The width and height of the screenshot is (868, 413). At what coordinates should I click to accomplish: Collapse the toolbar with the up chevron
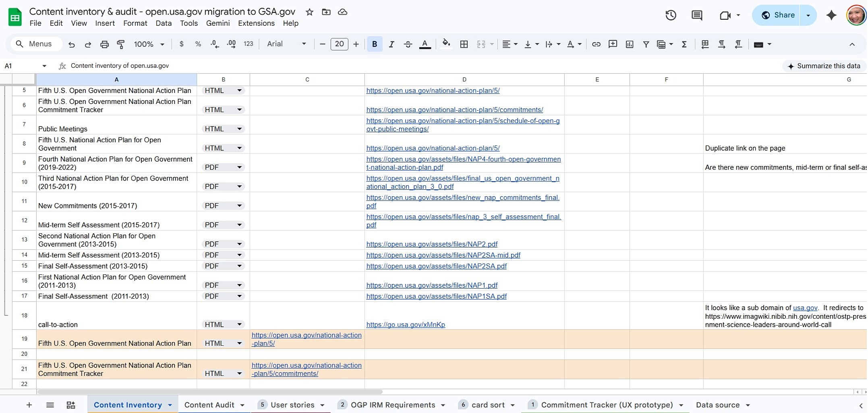[x=852, y=44]
